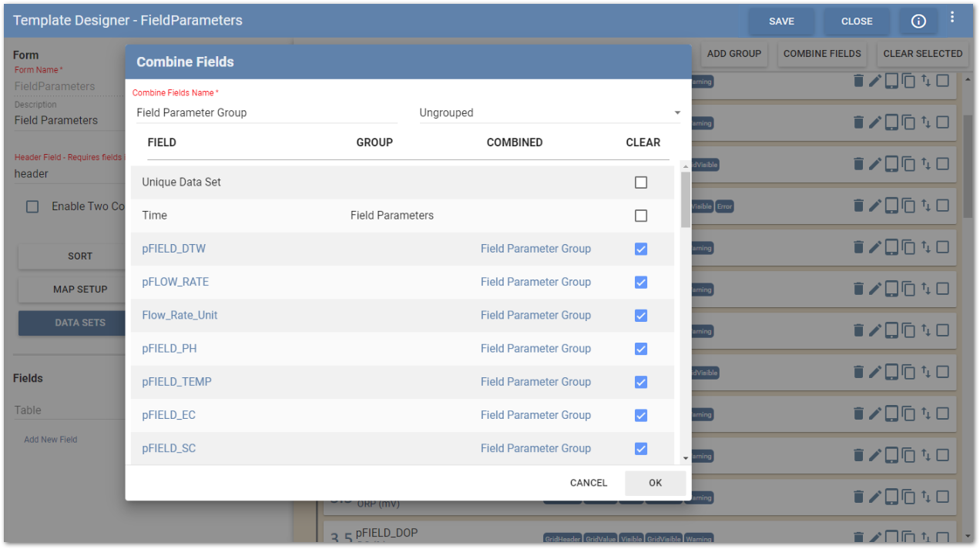Viewport: 980px width, 549px height.
Task: Edit the ORP (mV) field row
Action: click(x=875, y=497)
